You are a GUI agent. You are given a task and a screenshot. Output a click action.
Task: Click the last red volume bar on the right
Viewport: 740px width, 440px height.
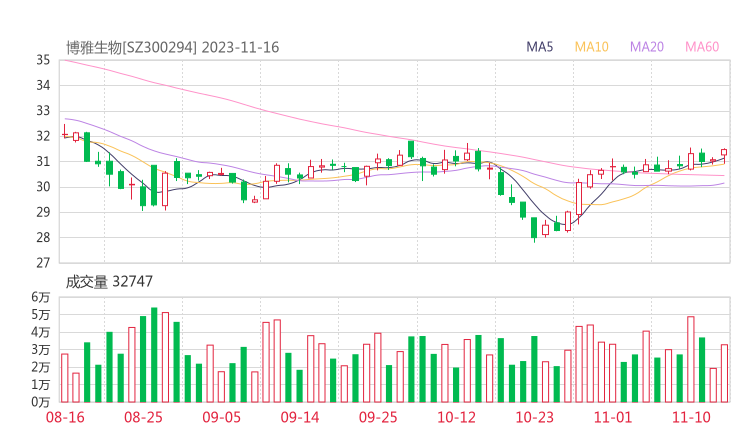(724, 373)
